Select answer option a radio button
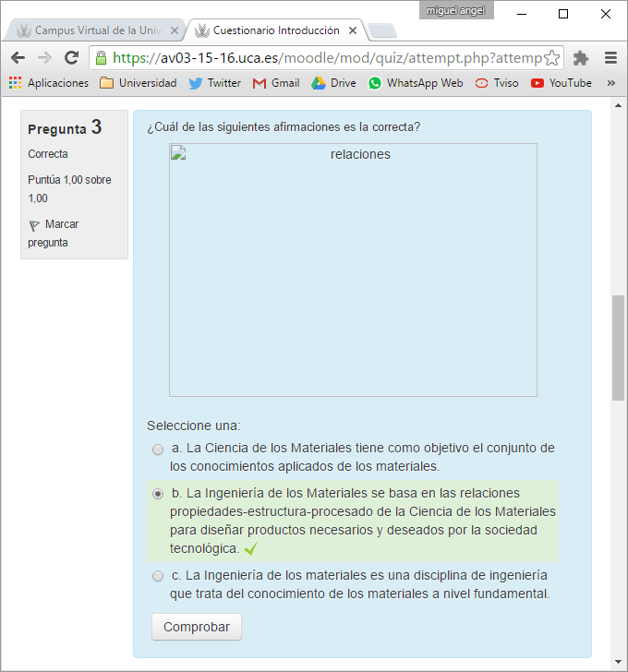This screenshot has width=628, height=672. pyautogui.click(x=158, y=450)
